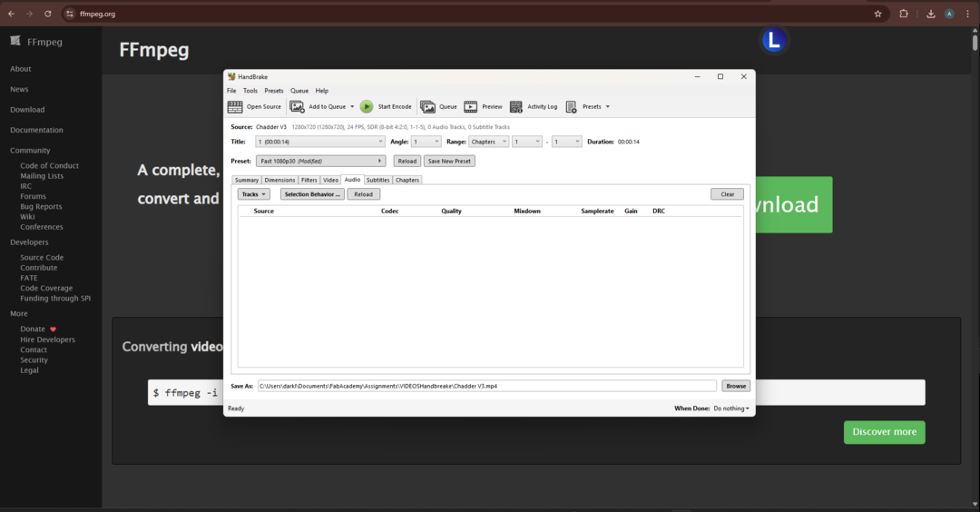This screenshot has height=512, width=980.
Task: Open the browser three-dot menu
Action: coord(967,14)
